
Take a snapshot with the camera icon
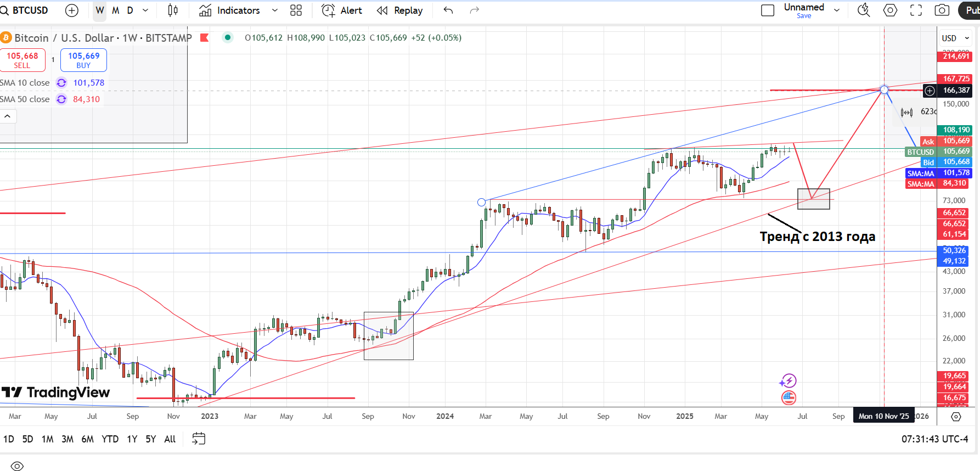click(x=942, y=10)
